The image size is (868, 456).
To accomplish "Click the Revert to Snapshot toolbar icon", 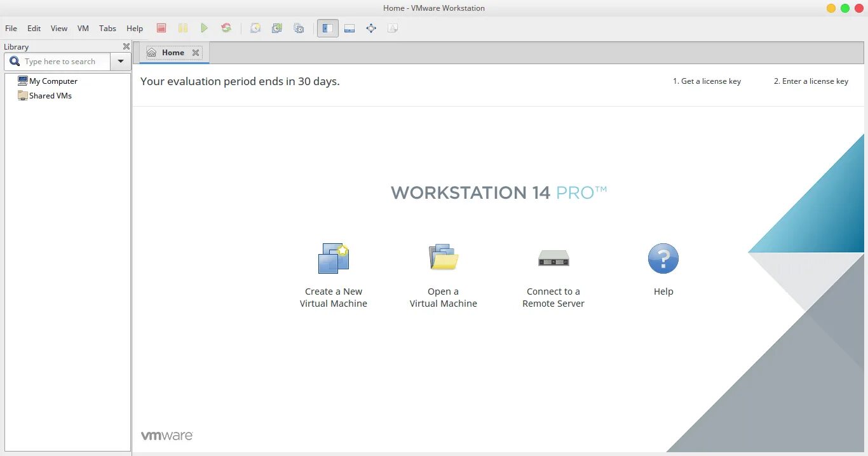I will pyautogui.click(x=276, y=28).
